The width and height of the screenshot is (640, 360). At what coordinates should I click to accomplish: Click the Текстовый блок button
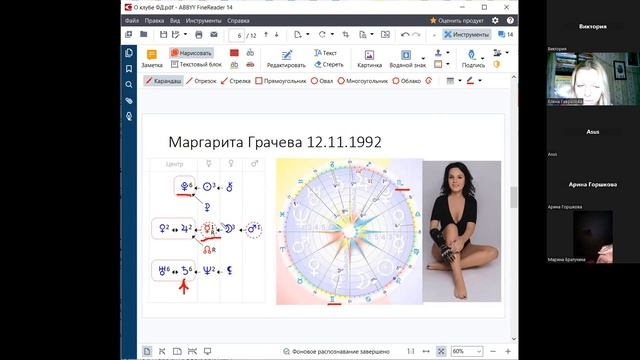point(196,64)
